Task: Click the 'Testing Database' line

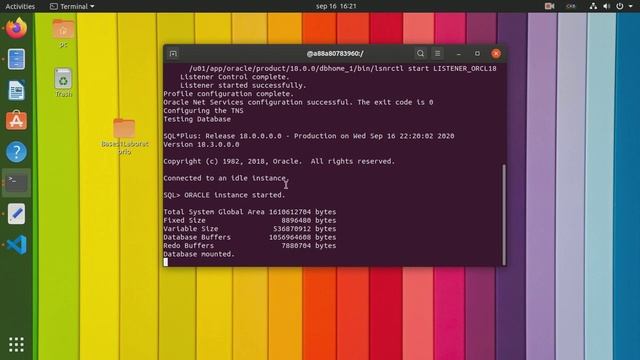Action: [197, 119]
